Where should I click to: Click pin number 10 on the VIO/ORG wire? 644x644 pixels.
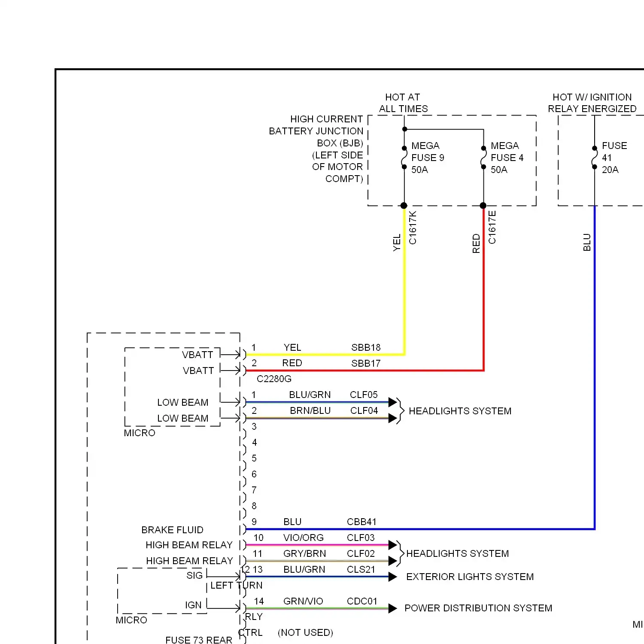tap(258, 538)
